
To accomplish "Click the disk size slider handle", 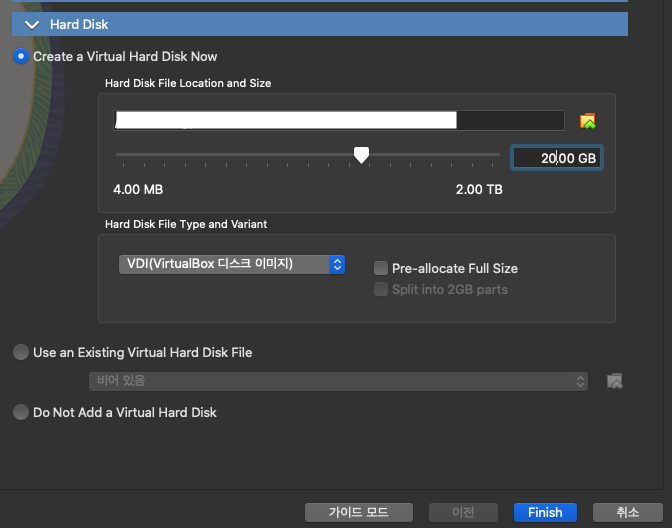I will click(361, 155).
